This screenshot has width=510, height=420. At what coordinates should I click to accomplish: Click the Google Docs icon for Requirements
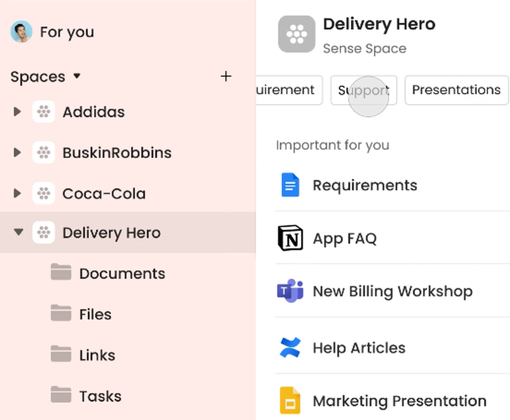coord(290,185)
